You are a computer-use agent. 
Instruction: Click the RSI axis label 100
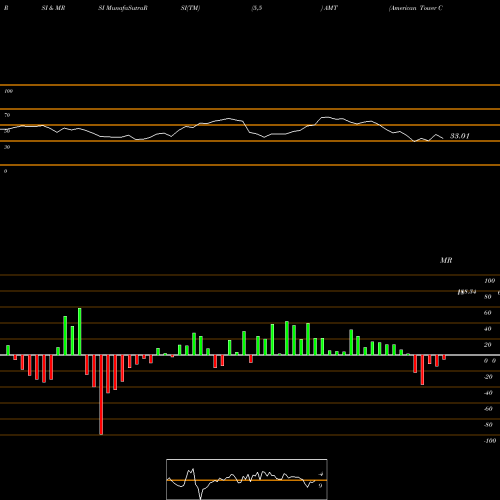tap(8, 91)
